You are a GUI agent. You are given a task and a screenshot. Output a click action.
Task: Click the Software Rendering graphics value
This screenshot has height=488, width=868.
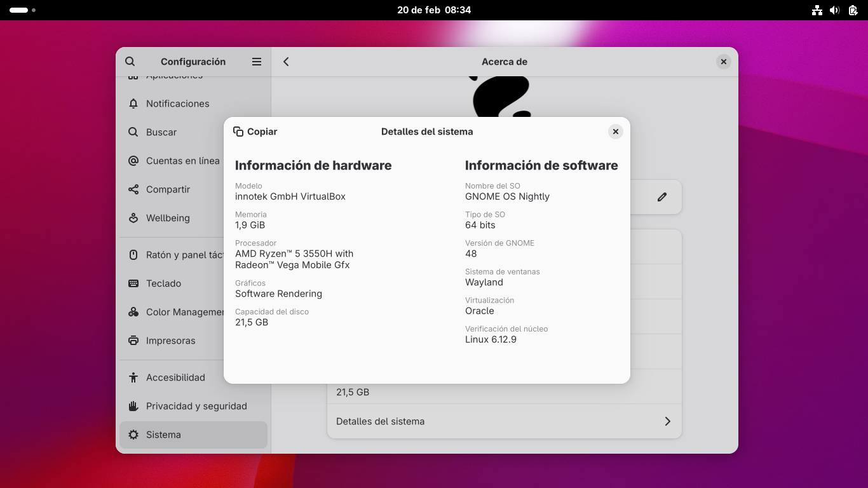(278, 294)
